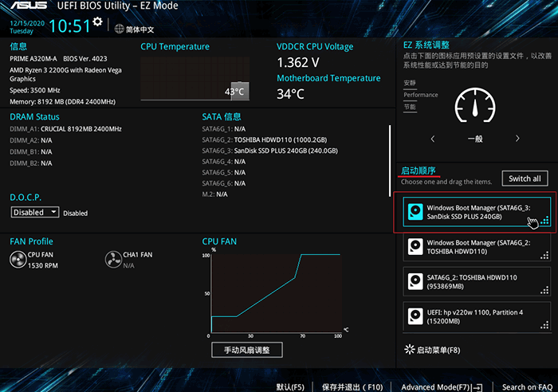Screen dimensions: 558x392
Task: Click the 启动顺序 boot order heading
Action: (418, 171)
